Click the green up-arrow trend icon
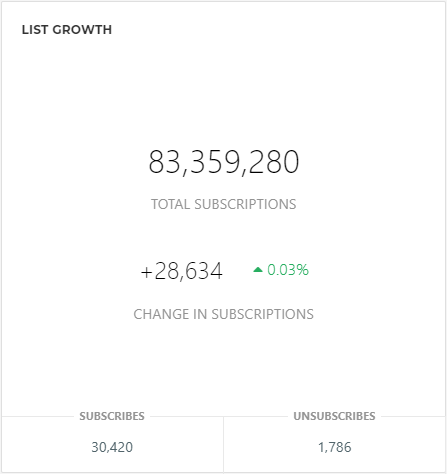Image resolution: width=447 pixels, height=474 pixels. coord(258,269)
